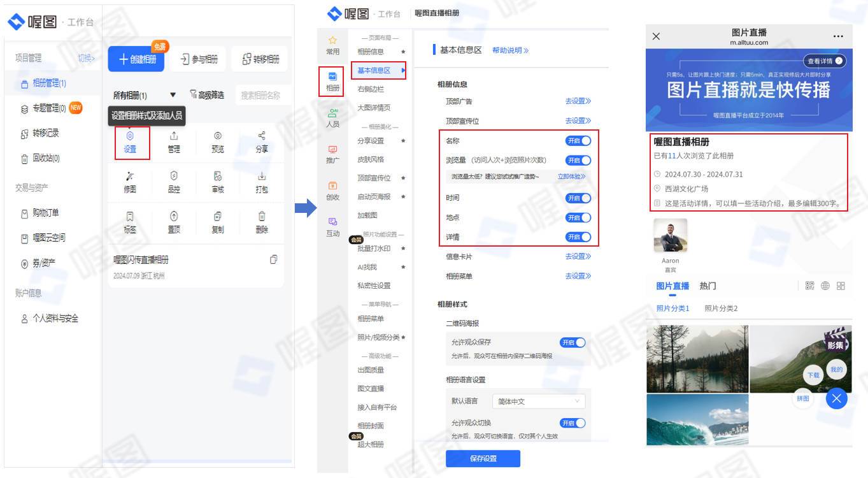Toggle the 名称 switch
The height and width of the screenshot is (478, 868).
pos(578,141)
